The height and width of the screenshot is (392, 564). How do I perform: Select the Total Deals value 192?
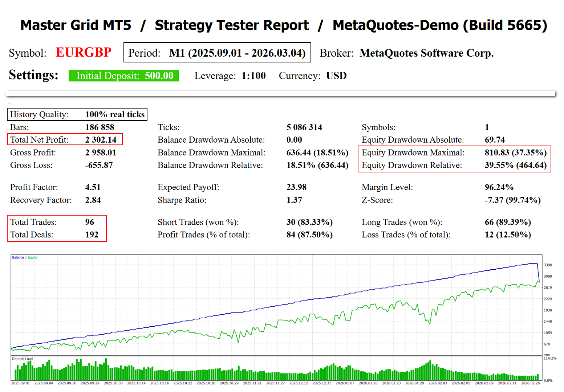(92, 235)
